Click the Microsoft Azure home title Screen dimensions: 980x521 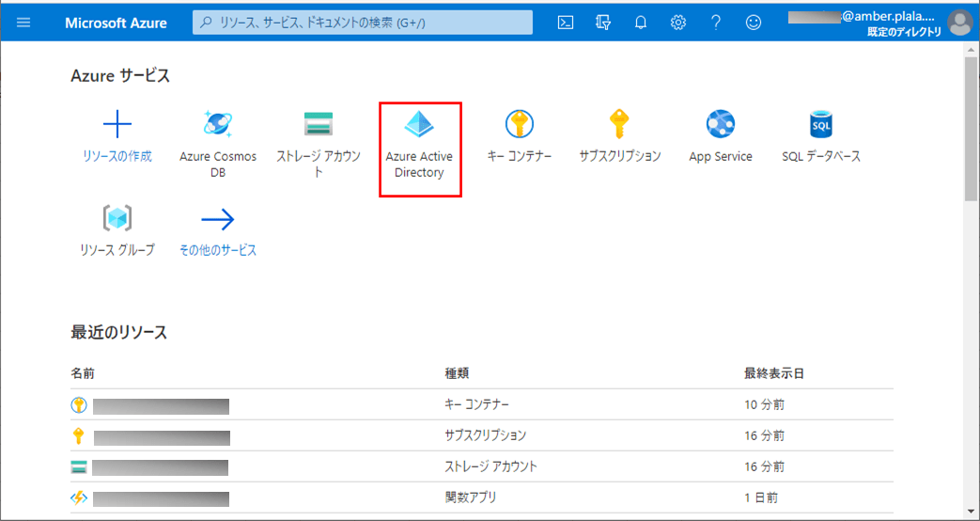(116, 24)
